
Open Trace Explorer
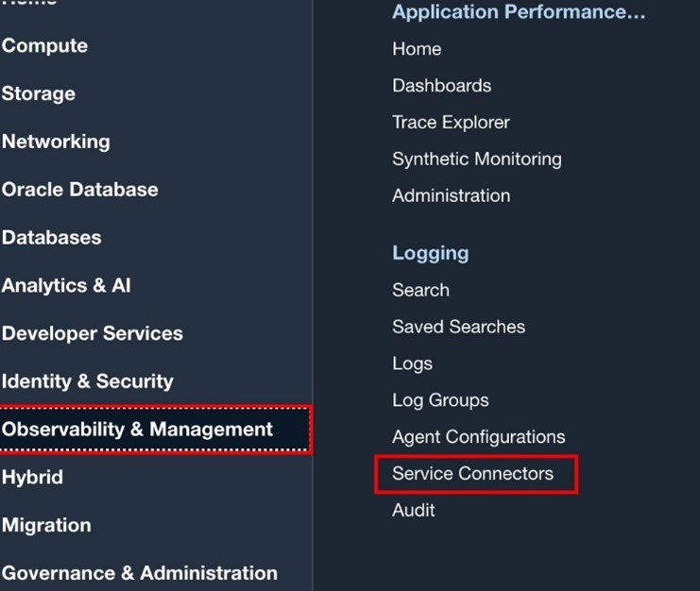pos(451,122)
